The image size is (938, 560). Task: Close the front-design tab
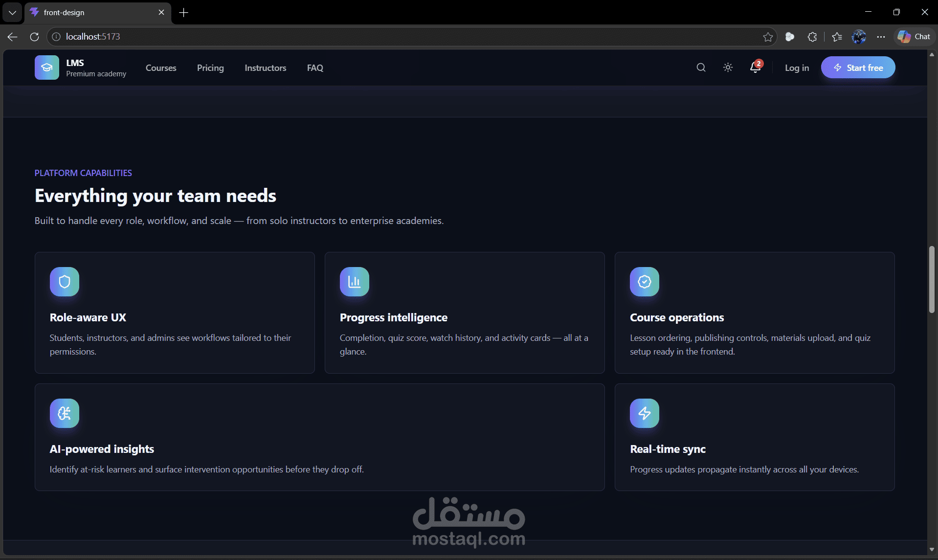(x=161, y=12)
